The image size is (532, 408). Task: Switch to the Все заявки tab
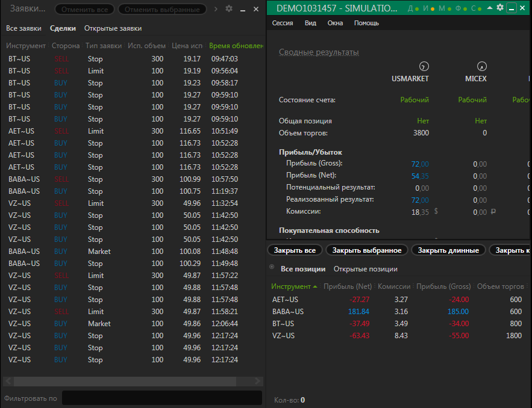23,28
